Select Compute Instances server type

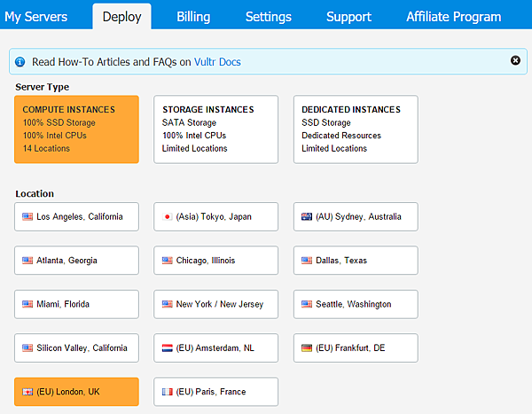click(76, 129)
